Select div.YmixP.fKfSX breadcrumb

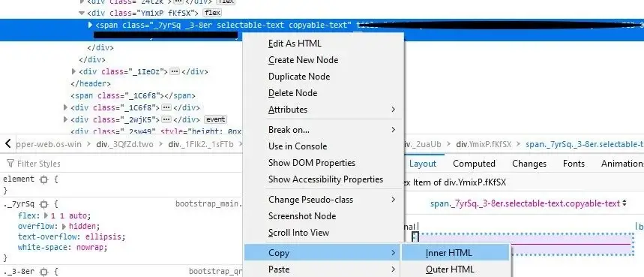[x=484, y=144]
